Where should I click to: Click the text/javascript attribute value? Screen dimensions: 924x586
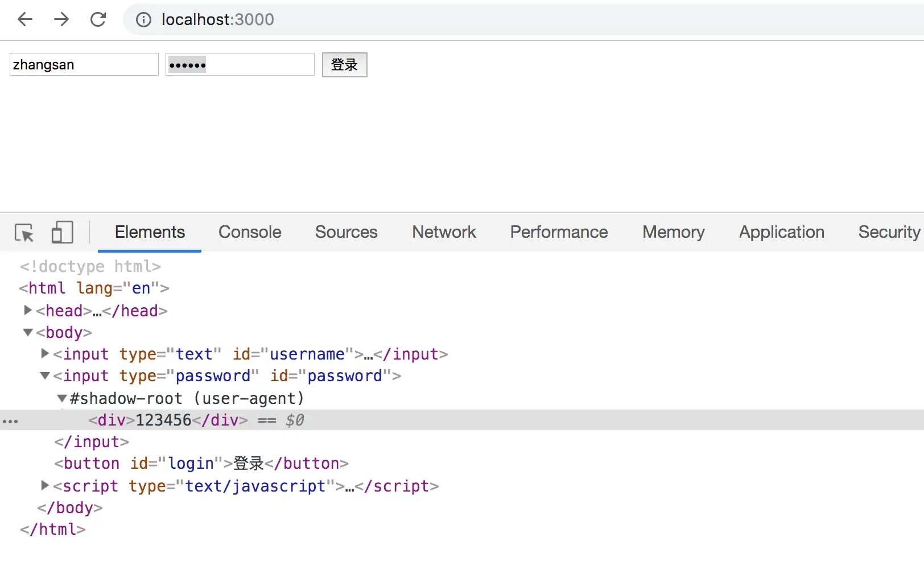(x=255, y=486)
